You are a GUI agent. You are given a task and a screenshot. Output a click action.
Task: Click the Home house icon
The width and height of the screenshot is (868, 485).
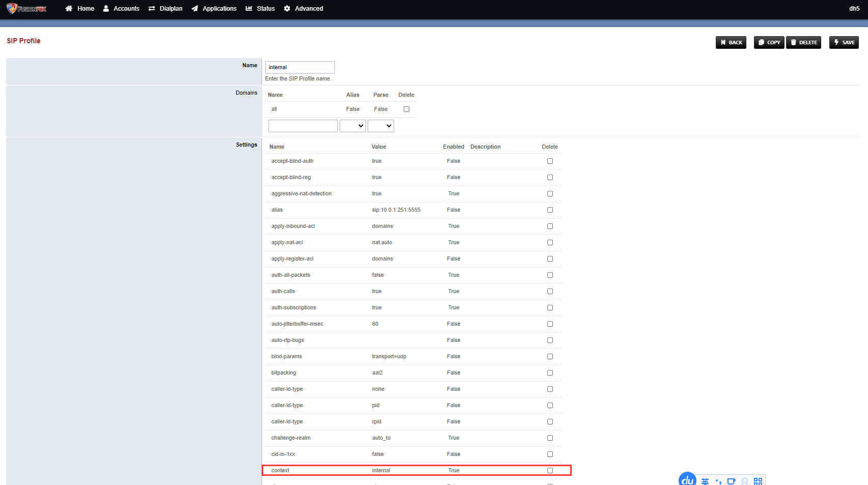coord(69,9)
